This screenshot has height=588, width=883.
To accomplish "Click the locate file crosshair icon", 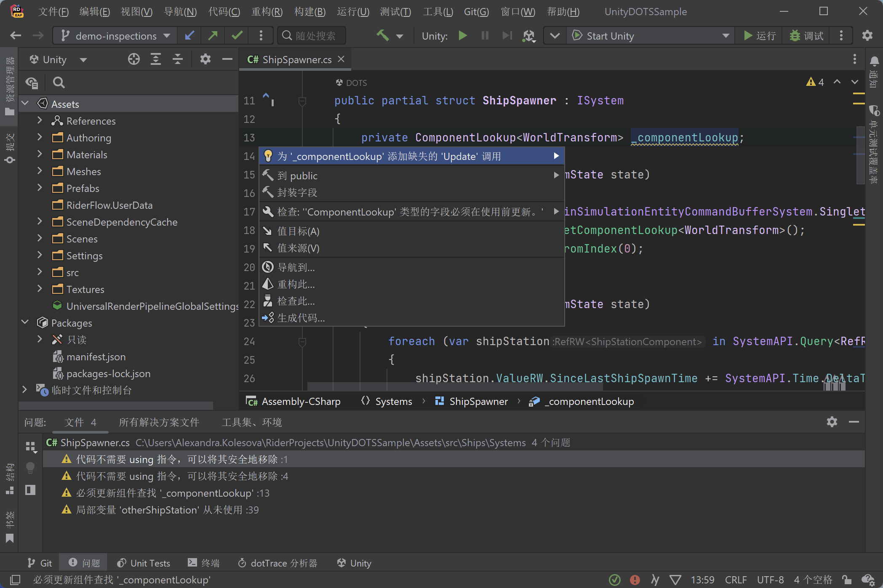I will coord(133,59).
